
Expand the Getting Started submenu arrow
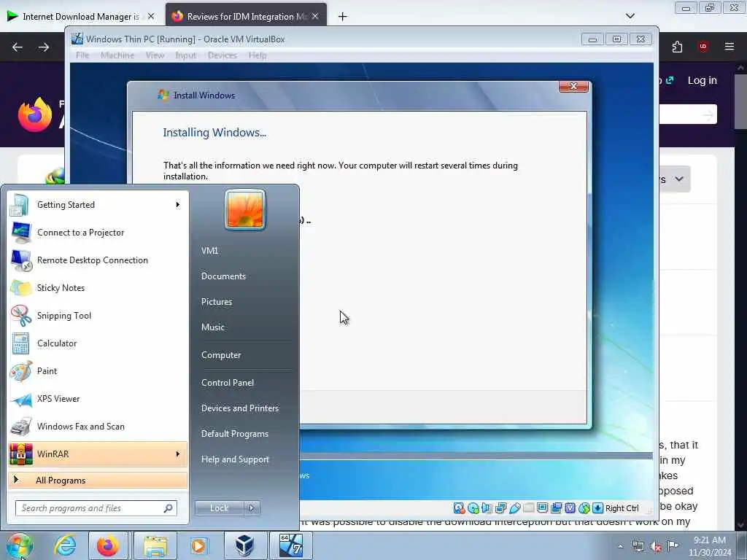pos(178,205)
